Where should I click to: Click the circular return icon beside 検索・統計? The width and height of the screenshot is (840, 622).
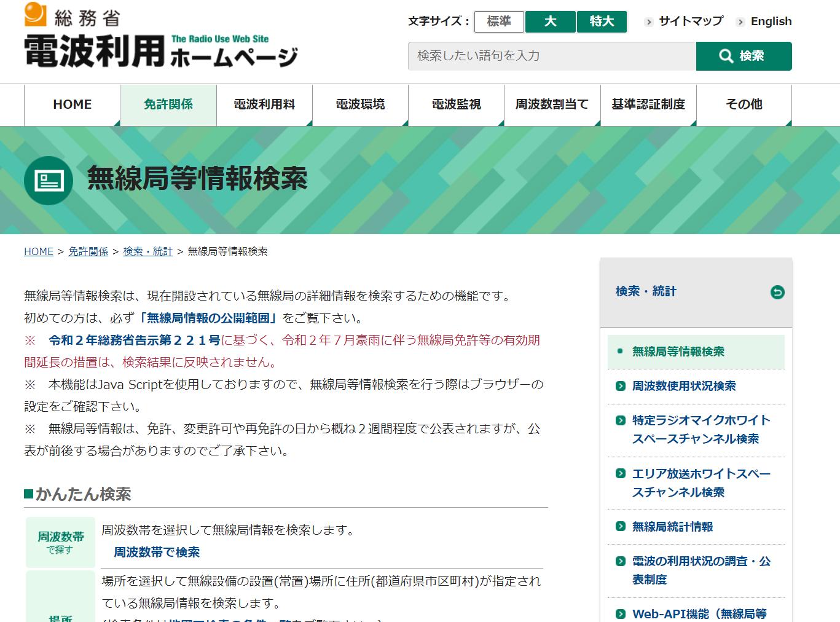[x=777, y=293]
